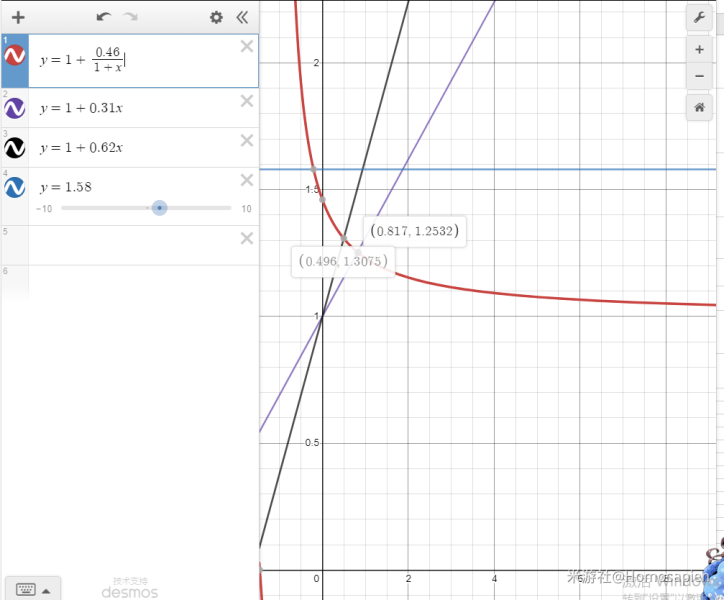The height and width of the screenshot is (600, 724).
Task: Open graph settings wrench menu
Action: click(699, 18)
